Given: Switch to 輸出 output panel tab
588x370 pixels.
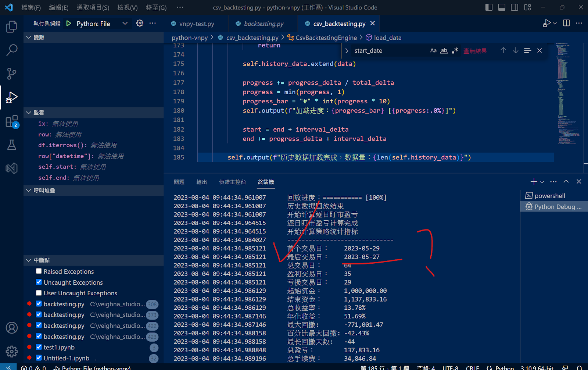Looking at the screenshot, I should 202,182.
